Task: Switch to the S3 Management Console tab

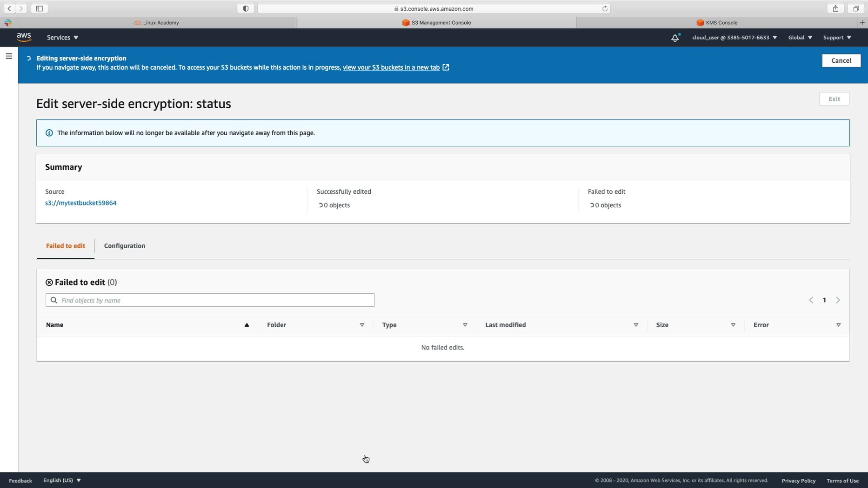Action: [436, 22]
